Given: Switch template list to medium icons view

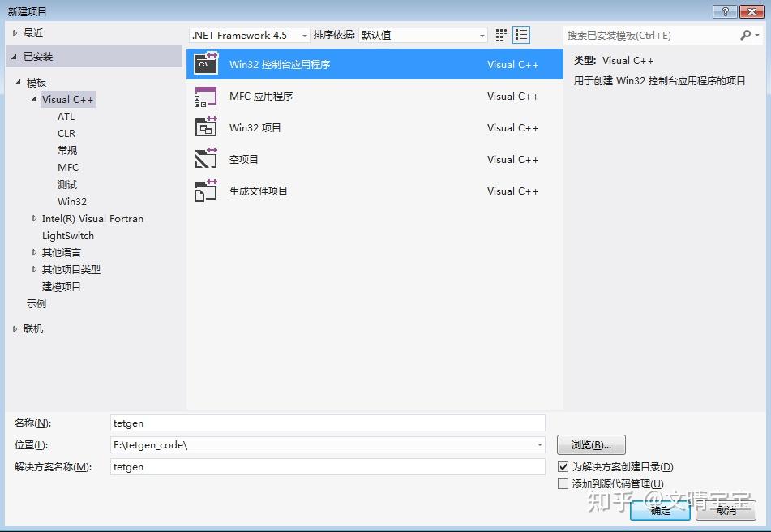Looking at the screenshot, I should point(500,34).
